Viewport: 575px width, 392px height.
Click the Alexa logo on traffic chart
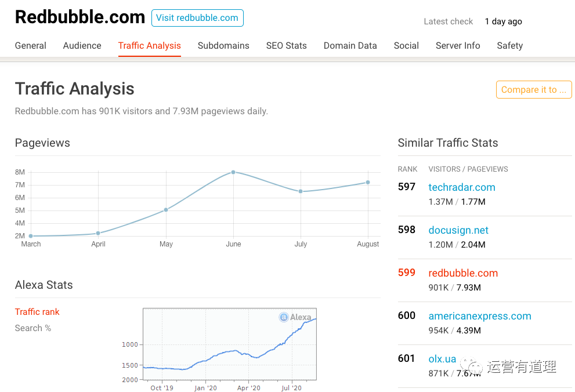coord(295,317)
